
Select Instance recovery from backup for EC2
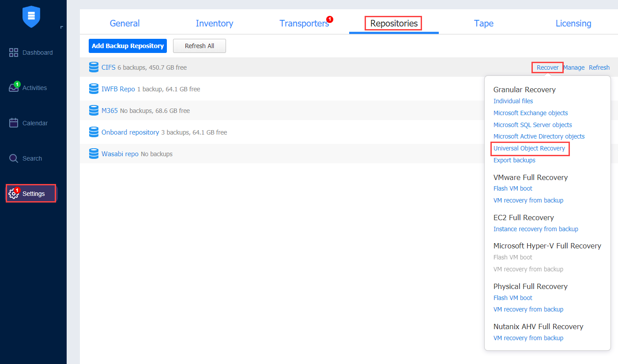pos(536,229)
